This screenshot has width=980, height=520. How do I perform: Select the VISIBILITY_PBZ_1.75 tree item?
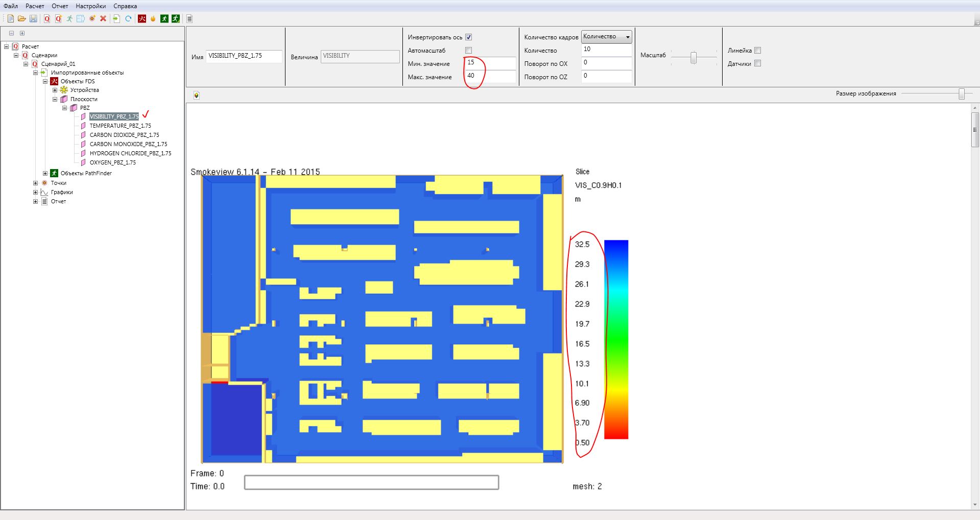click(x=114, y=116)
